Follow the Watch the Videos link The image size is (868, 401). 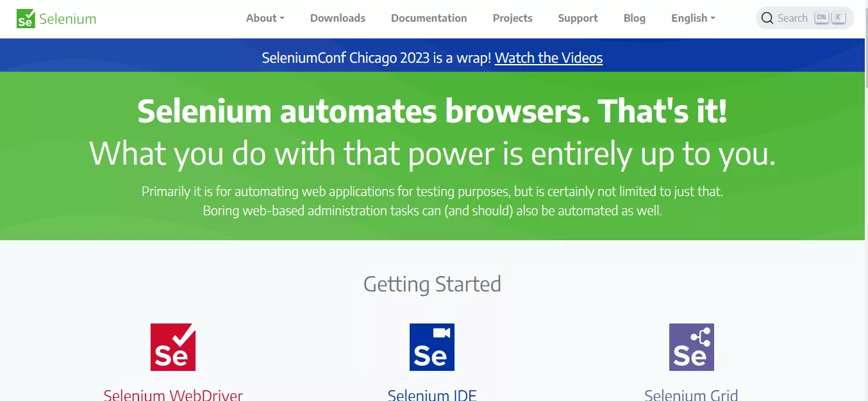click(x=549, y=58)
